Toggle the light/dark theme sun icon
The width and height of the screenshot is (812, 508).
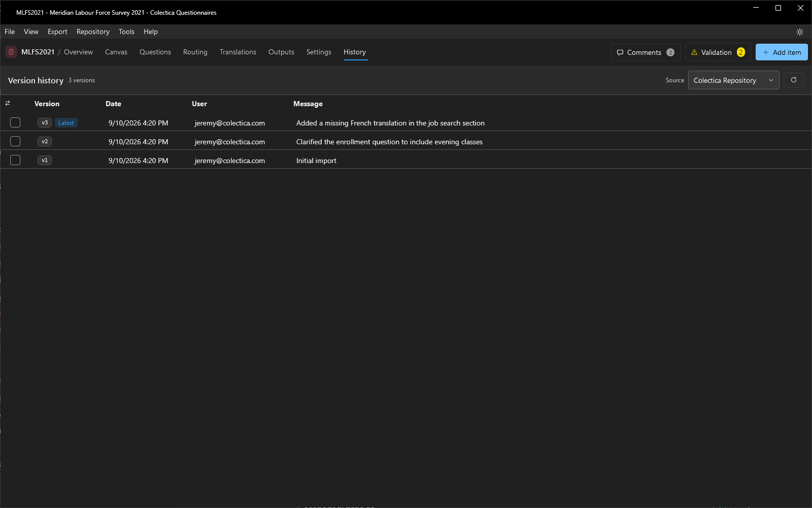pos(800,31)
